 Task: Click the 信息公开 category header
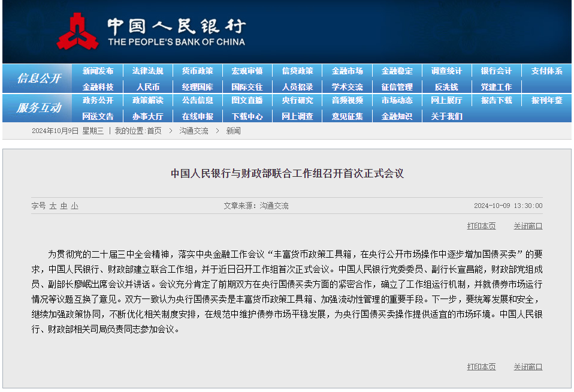pyautogui.click(x=39, y=79)
